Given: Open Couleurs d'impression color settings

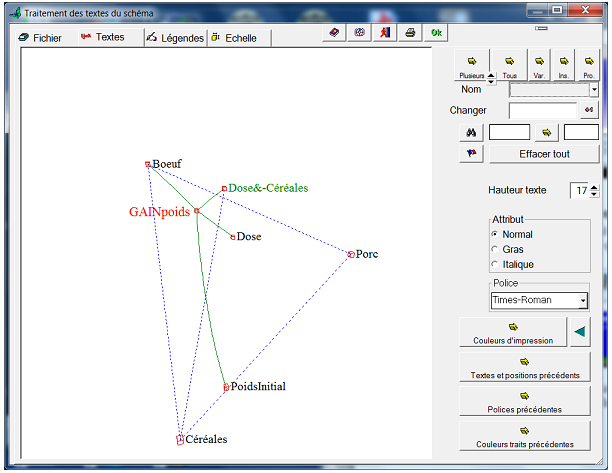Looking at the screenshot, I should point(513,332).
